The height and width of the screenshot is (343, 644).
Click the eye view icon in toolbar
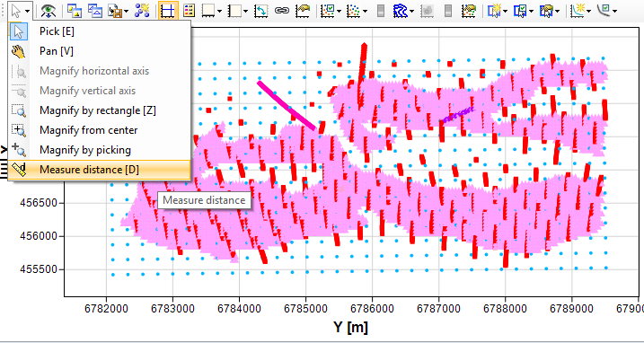(49, 10)
